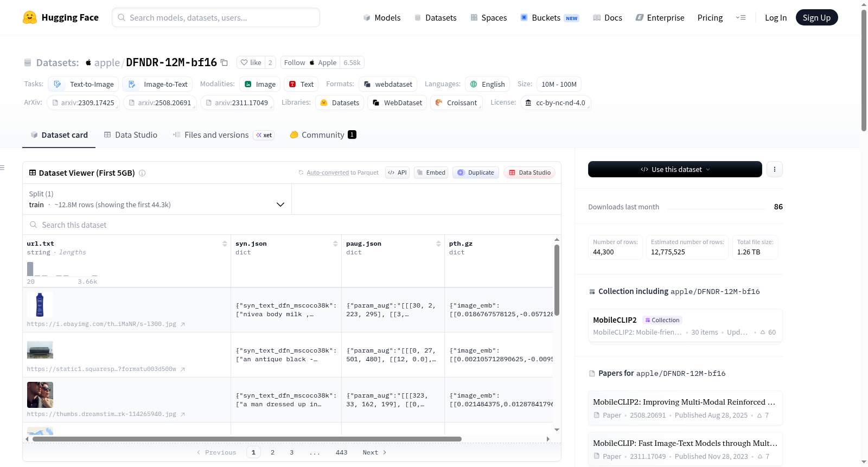Open Data Studio button in viewer header
Screen dimensions: 868x467
tap(529, 172)
